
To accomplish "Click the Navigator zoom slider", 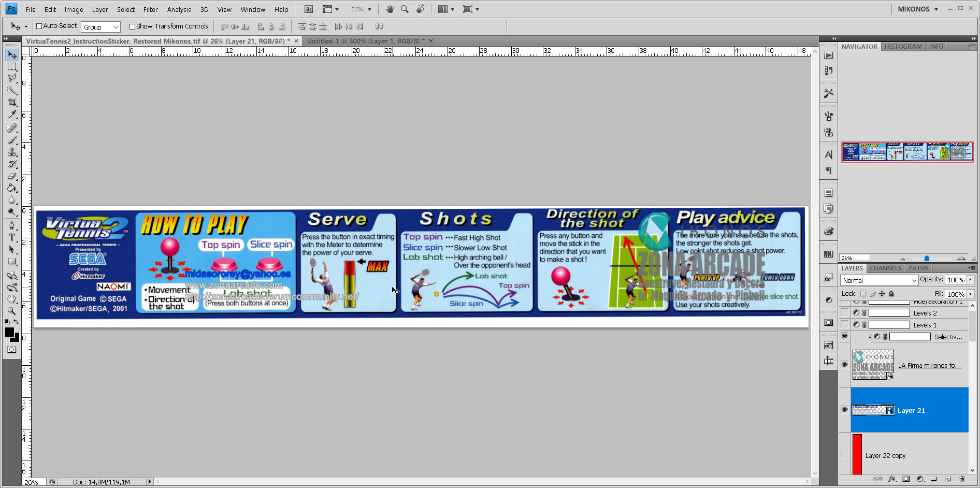I will pyautogui.click(x=926, y=258).
